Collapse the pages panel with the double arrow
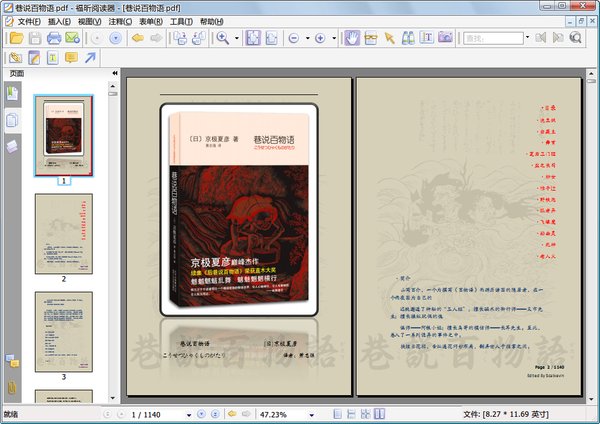The height and width of the screenshot is (424, 600). pos(114,73)
